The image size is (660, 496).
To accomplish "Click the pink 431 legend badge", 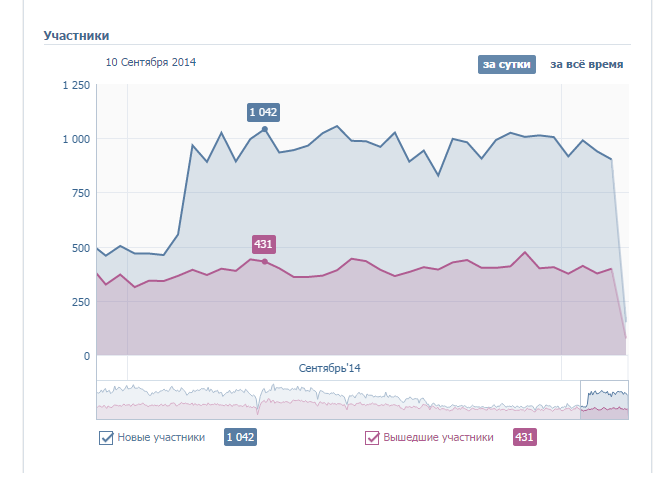I will (x=524, y=437).
